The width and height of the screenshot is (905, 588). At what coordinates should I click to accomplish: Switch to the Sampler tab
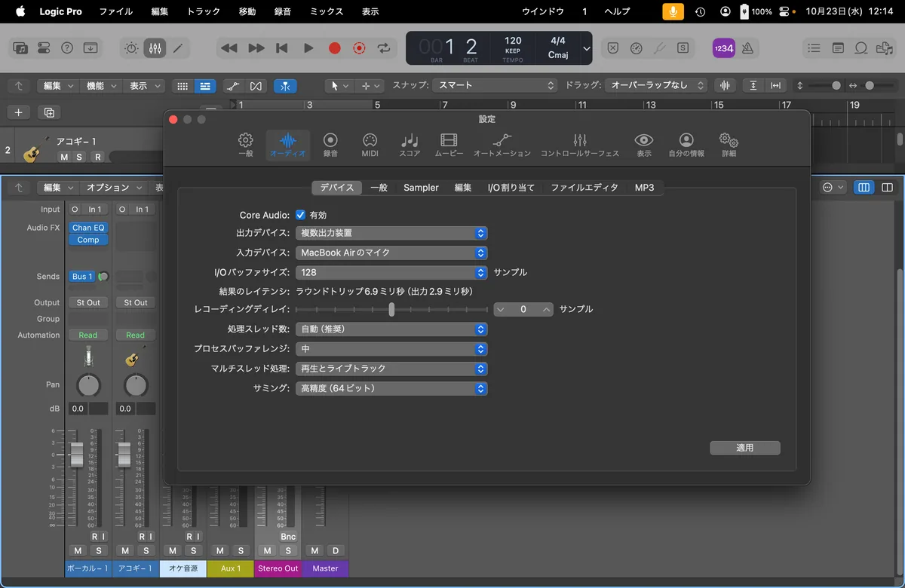[x=421, y=188]
